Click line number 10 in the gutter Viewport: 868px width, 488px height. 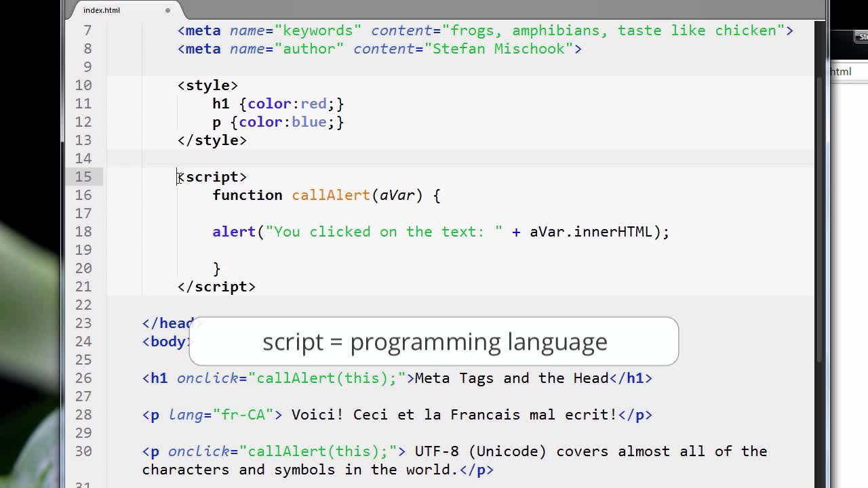tap(83, 85)
